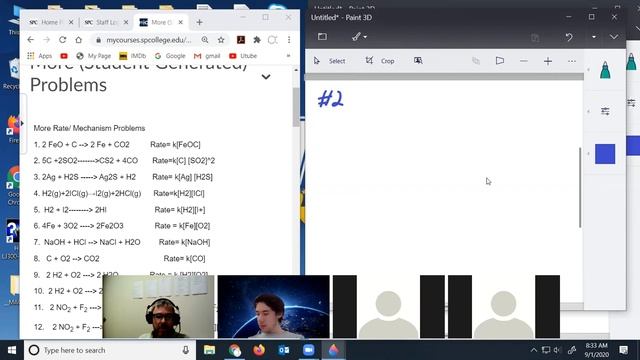Click Rate= k[FeOC] text
Screen dimensions: 640x360
click(175, 144)
